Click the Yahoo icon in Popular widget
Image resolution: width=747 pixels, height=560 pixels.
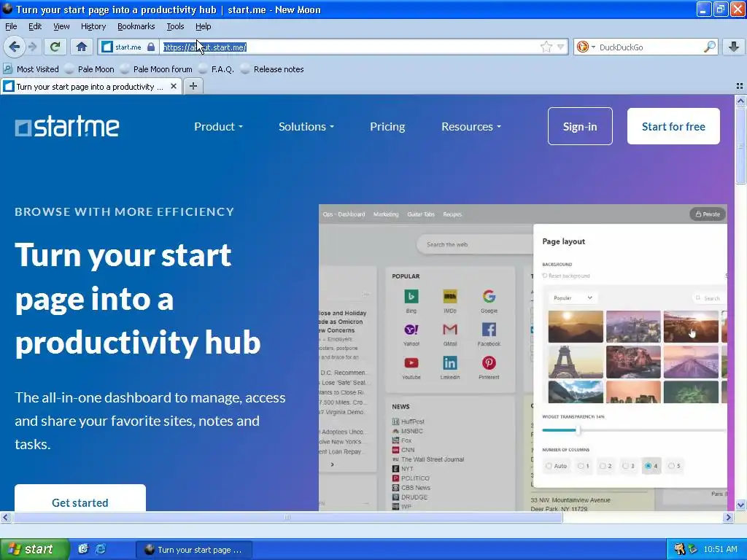(411, 330)
